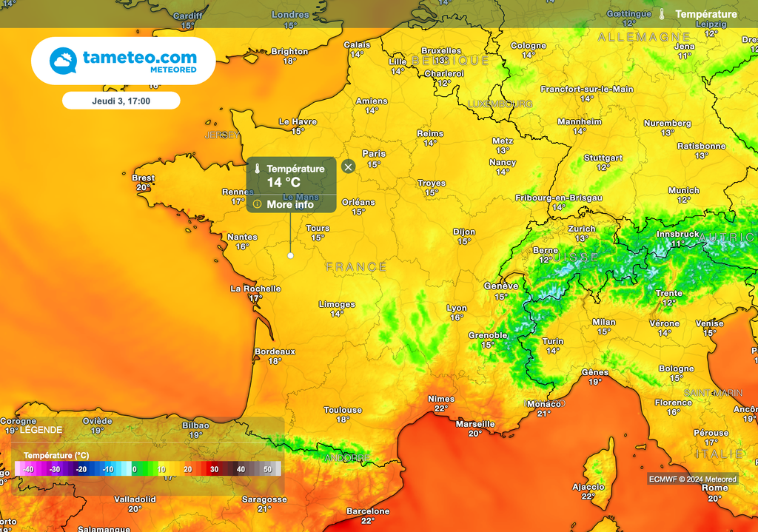Screen dimensions: 758x532
Task: Click the map marker dot below the popup
Action: pos(290,255)
